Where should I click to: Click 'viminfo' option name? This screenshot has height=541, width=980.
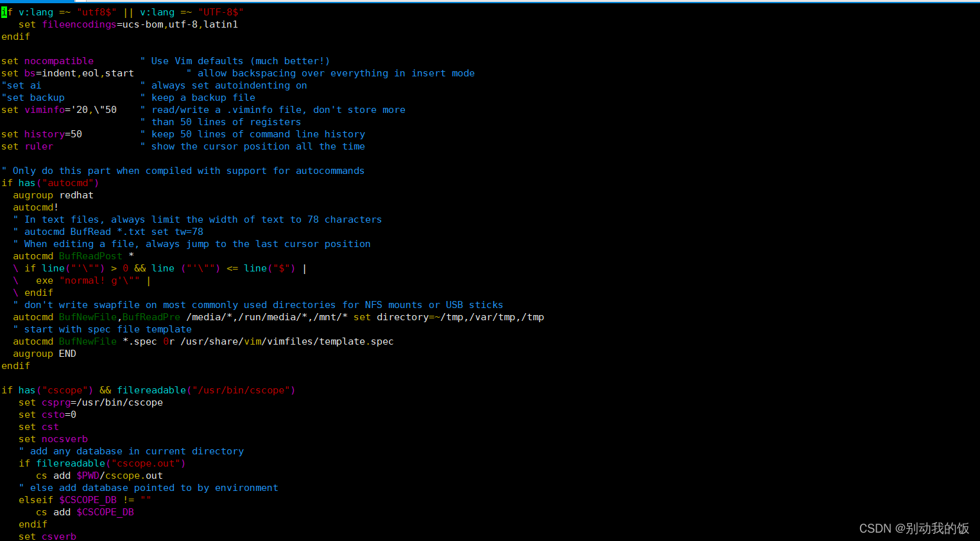[x=45, y=110]
